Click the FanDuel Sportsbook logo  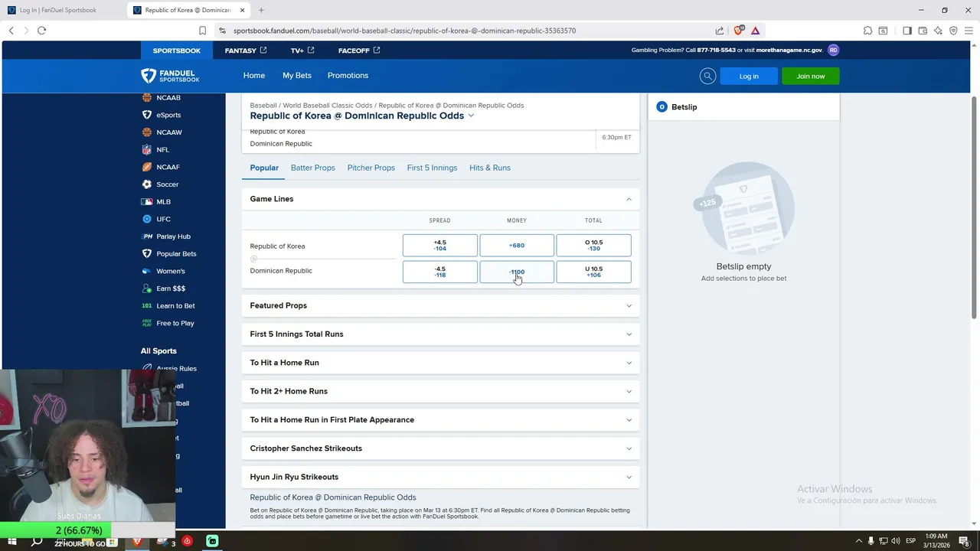[x=170, y=76]
